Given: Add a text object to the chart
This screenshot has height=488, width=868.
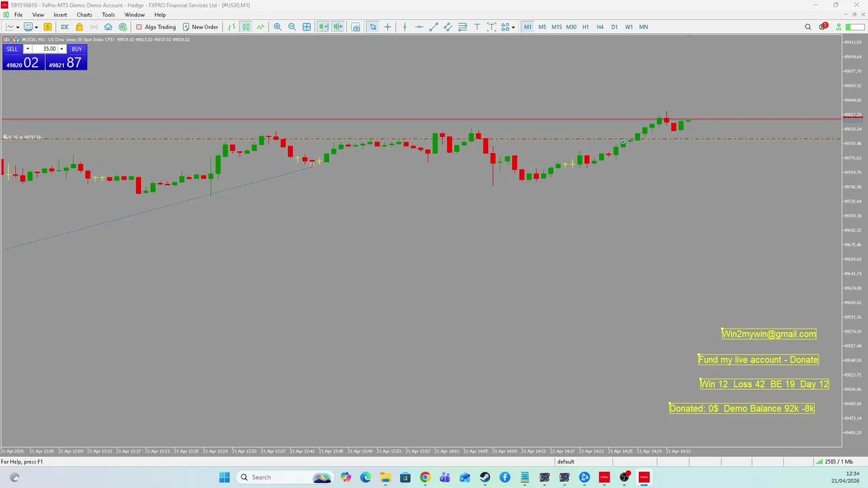Looking at the screenshot, I should (x=477, y=27).
